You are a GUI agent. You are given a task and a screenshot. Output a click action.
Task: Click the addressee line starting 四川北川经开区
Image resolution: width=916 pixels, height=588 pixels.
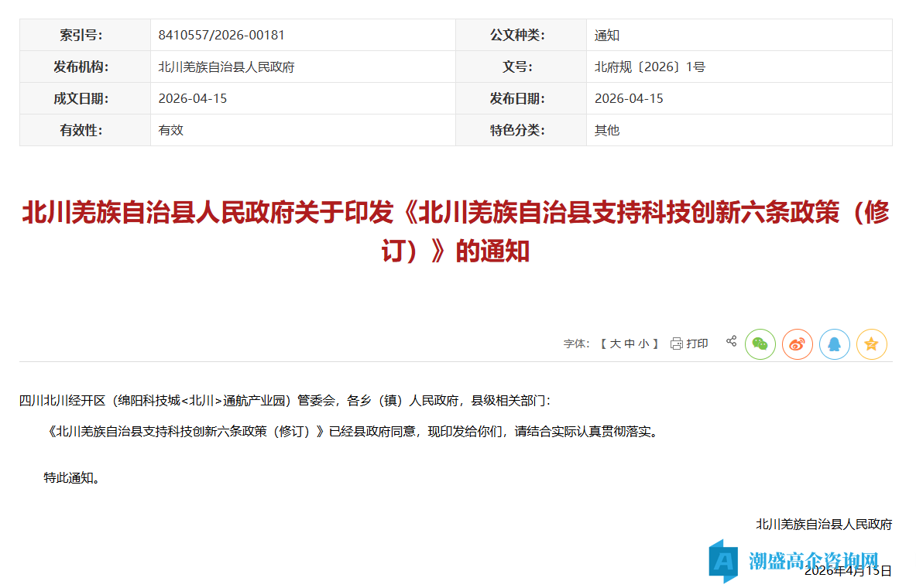[x=285, y=401]
